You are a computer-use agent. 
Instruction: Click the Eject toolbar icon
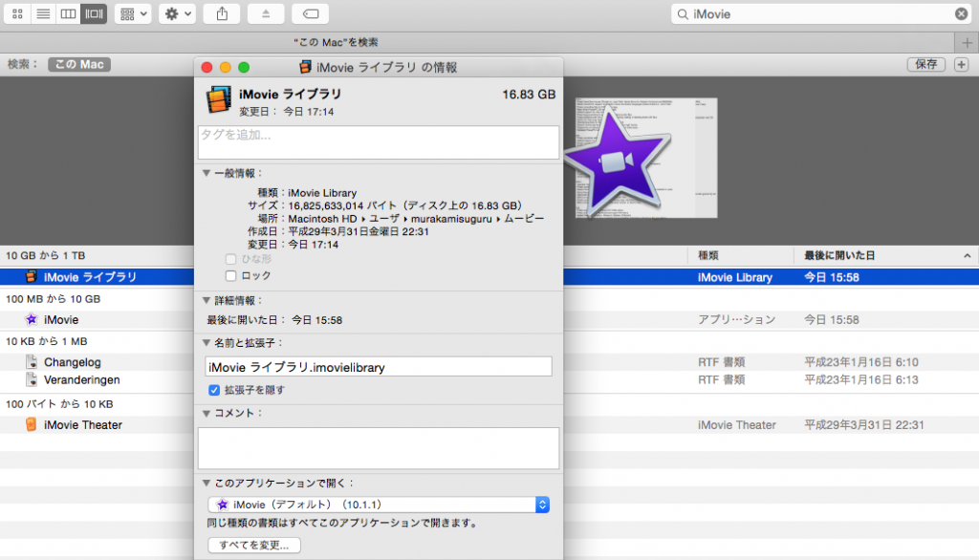pyautogui.click(x=266, y=13)
